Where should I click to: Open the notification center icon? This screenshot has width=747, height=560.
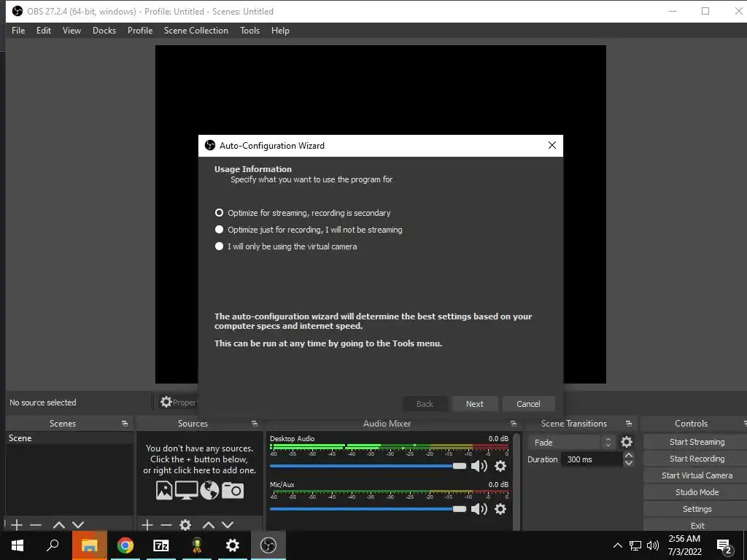point(724,545)
